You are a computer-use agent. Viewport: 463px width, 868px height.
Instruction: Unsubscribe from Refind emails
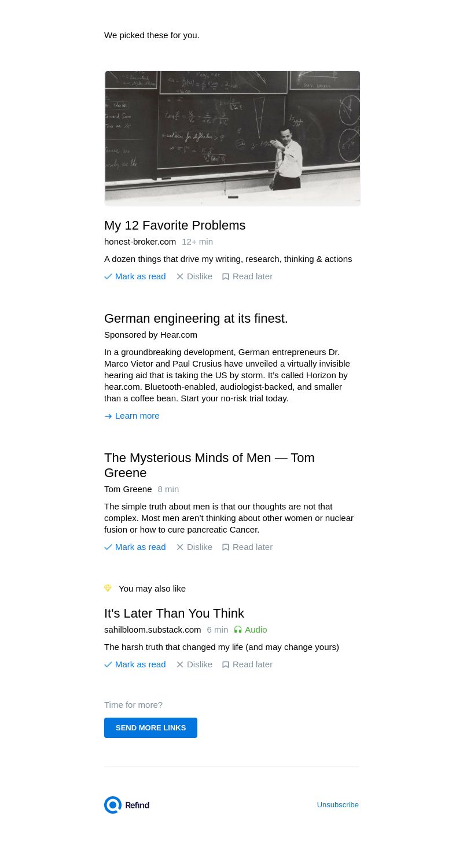[337, 805]
